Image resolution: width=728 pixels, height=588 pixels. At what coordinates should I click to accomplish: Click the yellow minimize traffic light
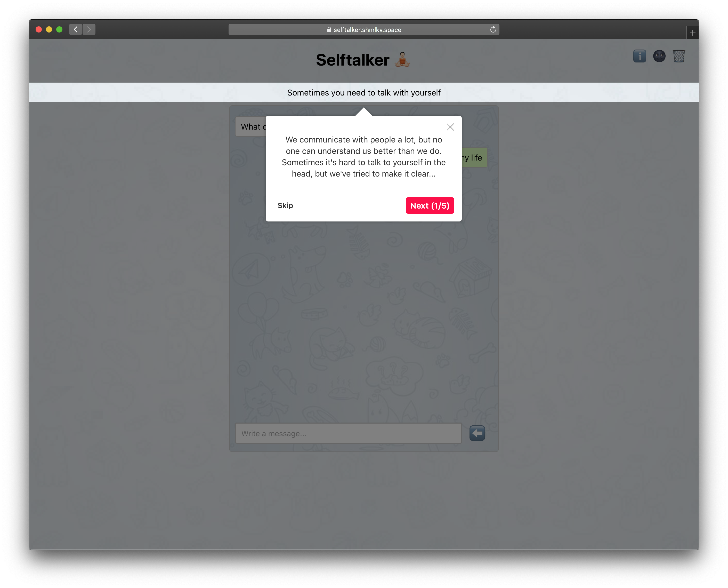click(x=49, y=29)
